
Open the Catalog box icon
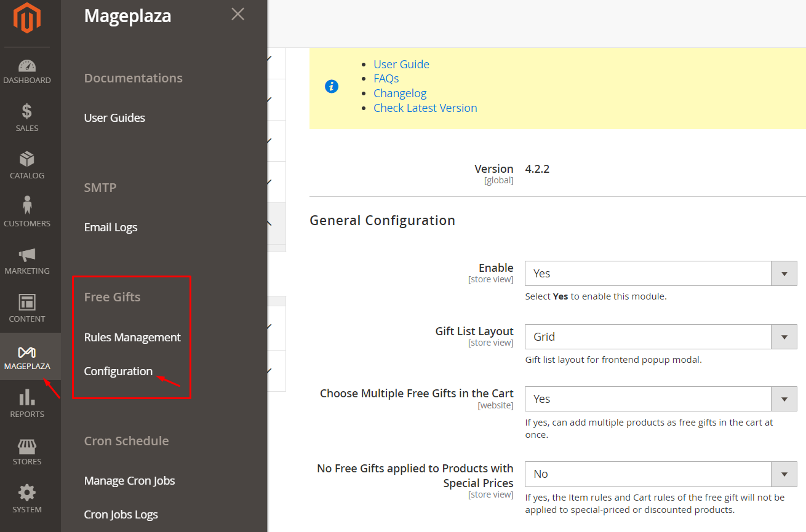(x=27, y=160)
